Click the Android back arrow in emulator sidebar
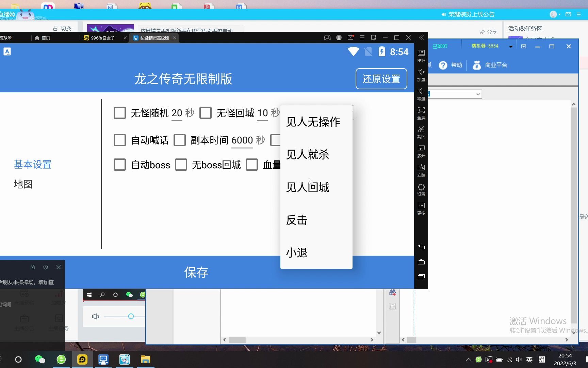The height and width of the screenshot is (368, 588). (x=421, y=247)
